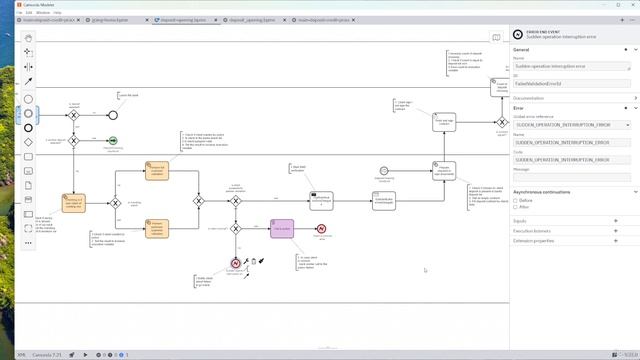Activate the global connect tool
640x360 pixels.
pos(28,82)
